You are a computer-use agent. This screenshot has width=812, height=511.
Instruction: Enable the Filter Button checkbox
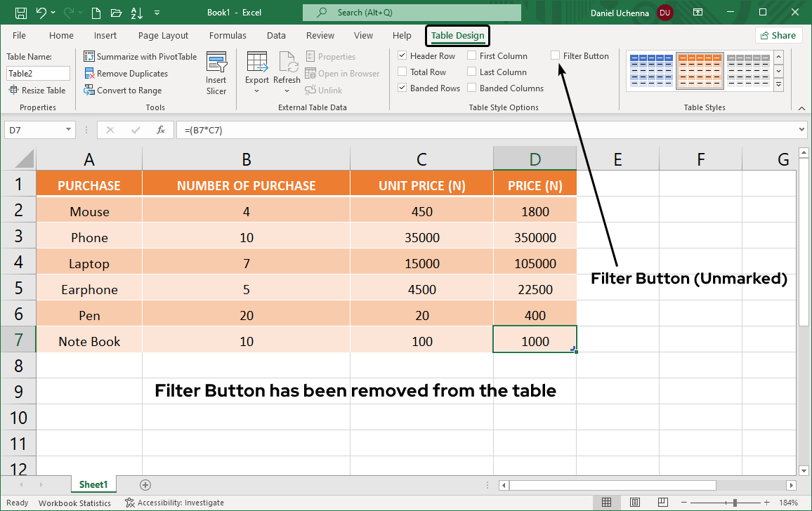556,55
